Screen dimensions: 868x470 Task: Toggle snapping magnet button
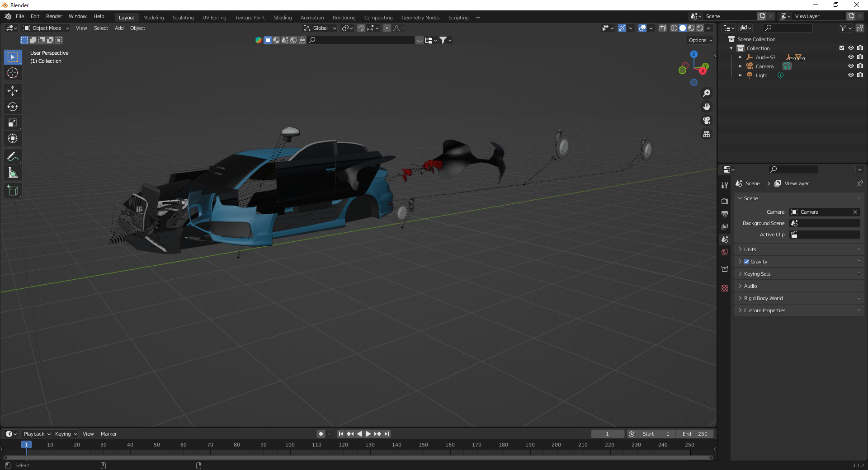[x=361, y=28]
